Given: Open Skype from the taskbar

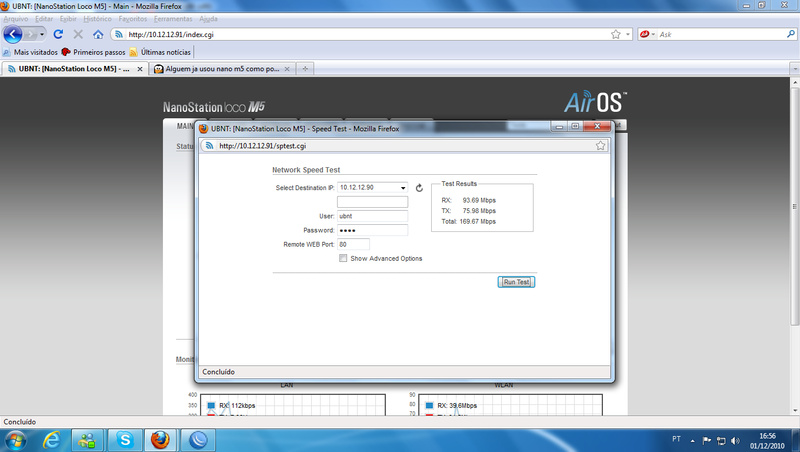Looking at the screenshot, I should 124,440.
